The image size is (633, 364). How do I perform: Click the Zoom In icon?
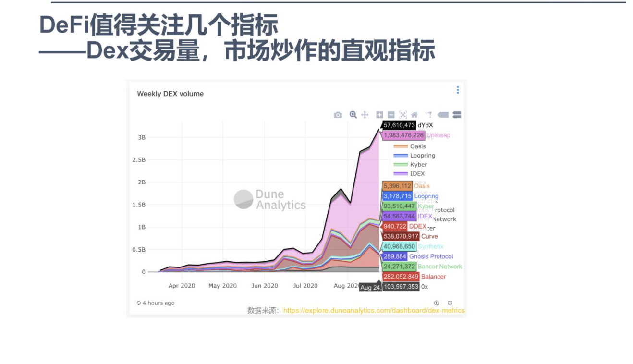tap(379, 115)
